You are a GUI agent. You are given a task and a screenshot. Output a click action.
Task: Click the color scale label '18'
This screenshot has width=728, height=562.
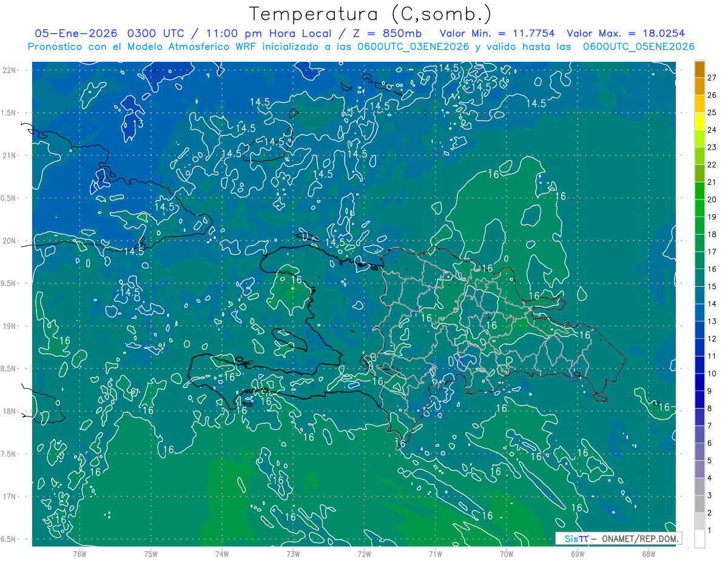click(712, 234)
